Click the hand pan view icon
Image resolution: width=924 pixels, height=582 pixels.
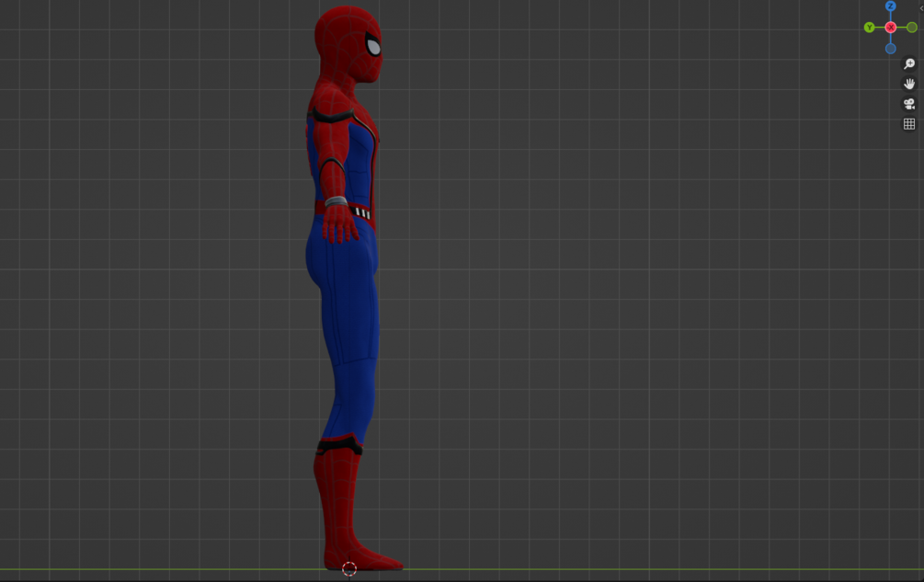909,84
